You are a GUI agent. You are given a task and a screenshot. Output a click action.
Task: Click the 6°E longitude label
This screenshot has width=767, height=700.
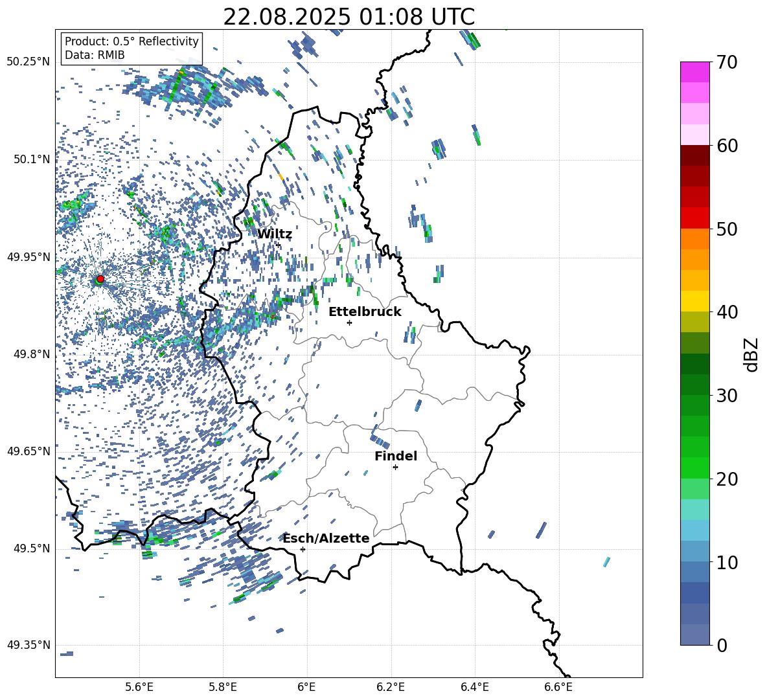coord(306,687)
